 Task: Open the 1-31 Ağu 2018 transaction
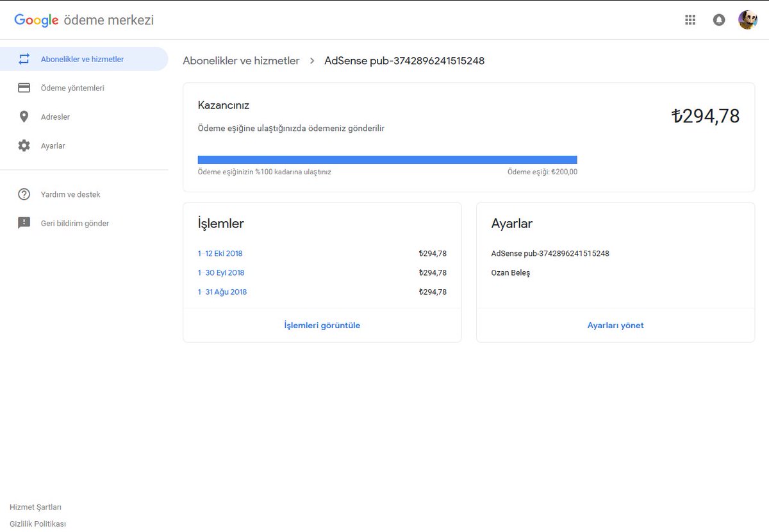pyautogui.click(x=222, y=292)
